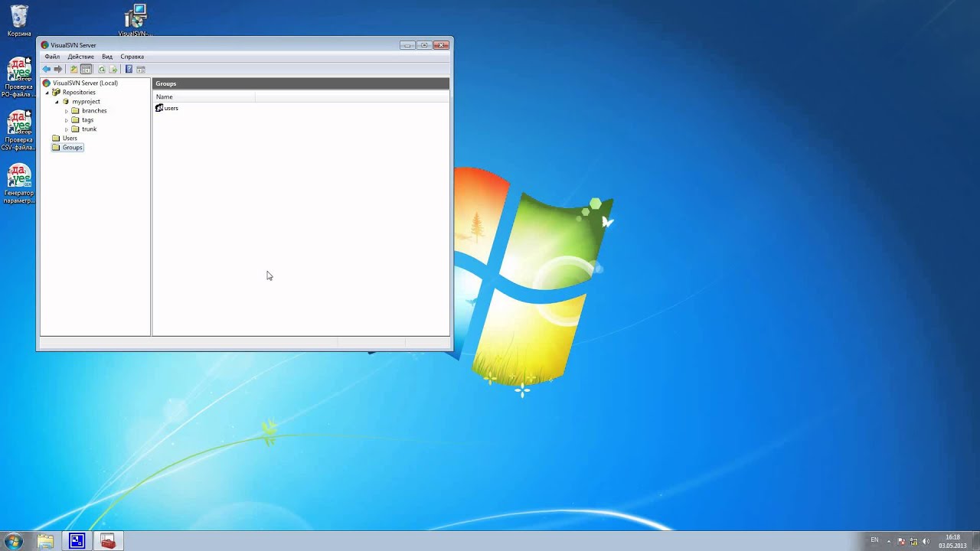Expand the trunk folder arrow
This screenshot has width=980, height=551.
pos(67,129)
